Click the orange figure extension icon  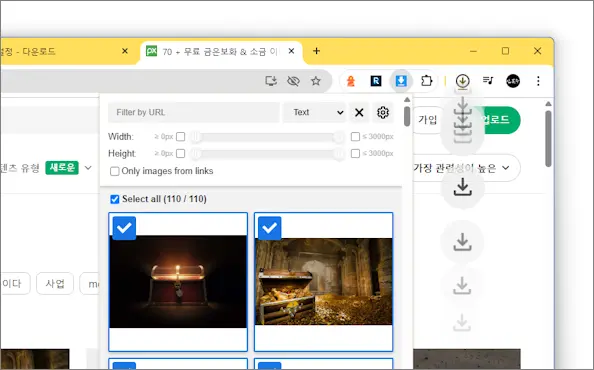click(x=351, y=81)
